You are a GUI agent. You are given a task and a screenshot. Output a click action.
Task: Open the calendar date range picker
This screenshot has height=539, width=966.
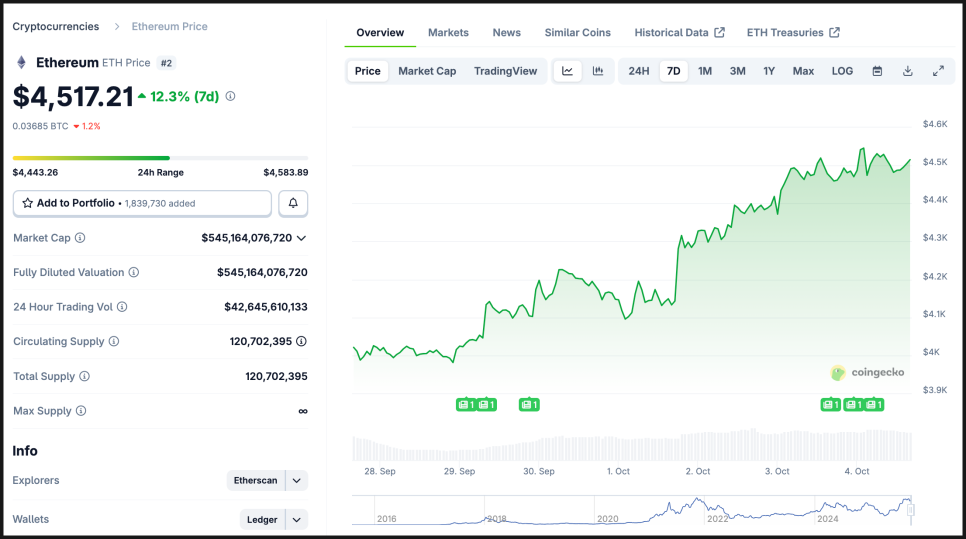pyautogui.click(x=877, y=71)
